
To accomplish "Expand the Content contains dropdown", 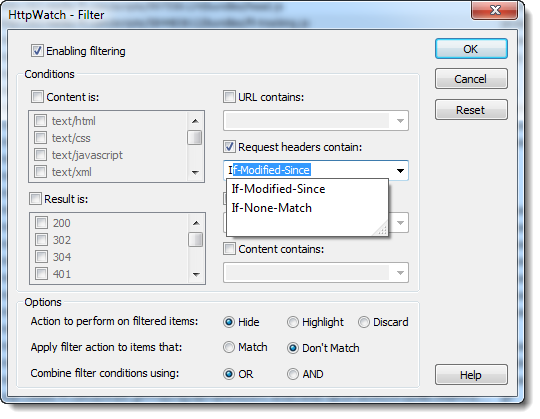I will [400, 273].
